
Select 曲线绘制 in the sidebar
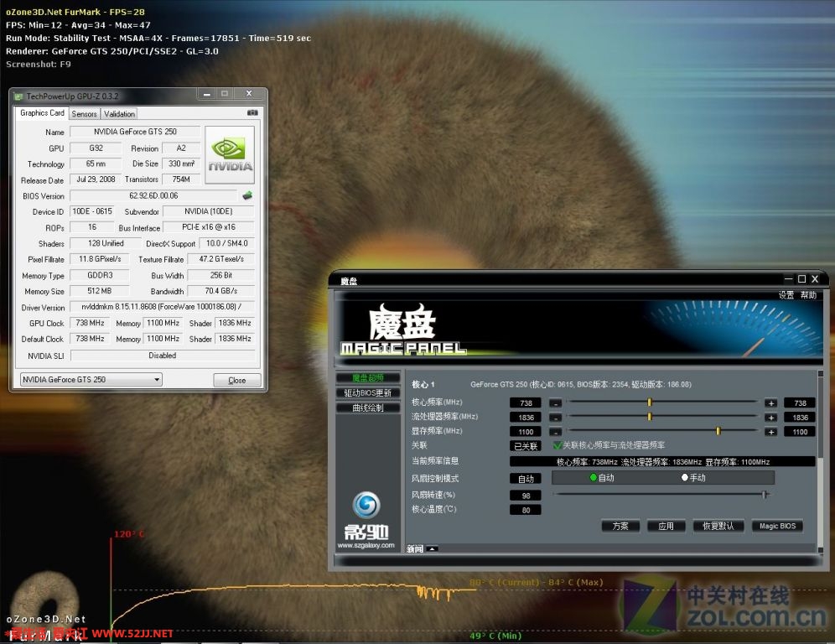point(367,408)
